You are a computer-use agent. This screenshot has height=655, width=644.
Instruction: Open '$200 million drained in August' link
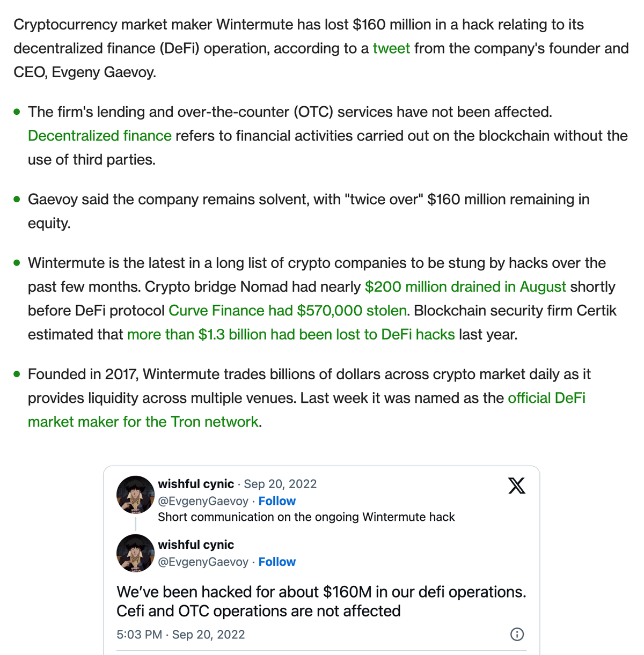(x=465, y=287)
